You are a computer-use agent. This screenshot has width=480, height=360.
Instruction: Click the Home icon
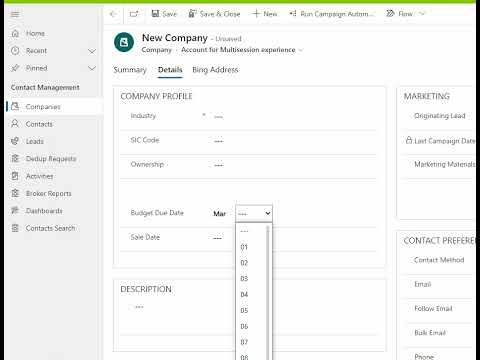coord(15,33)
